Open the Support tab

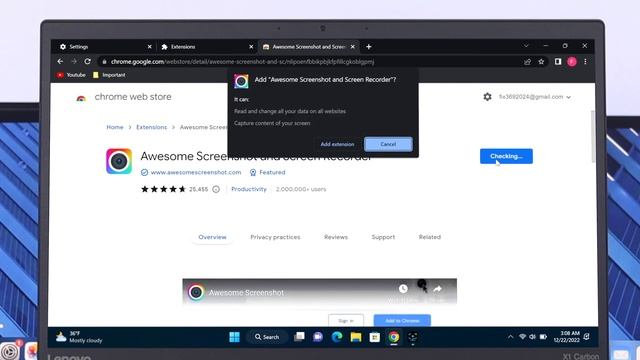tap(383, 237)
